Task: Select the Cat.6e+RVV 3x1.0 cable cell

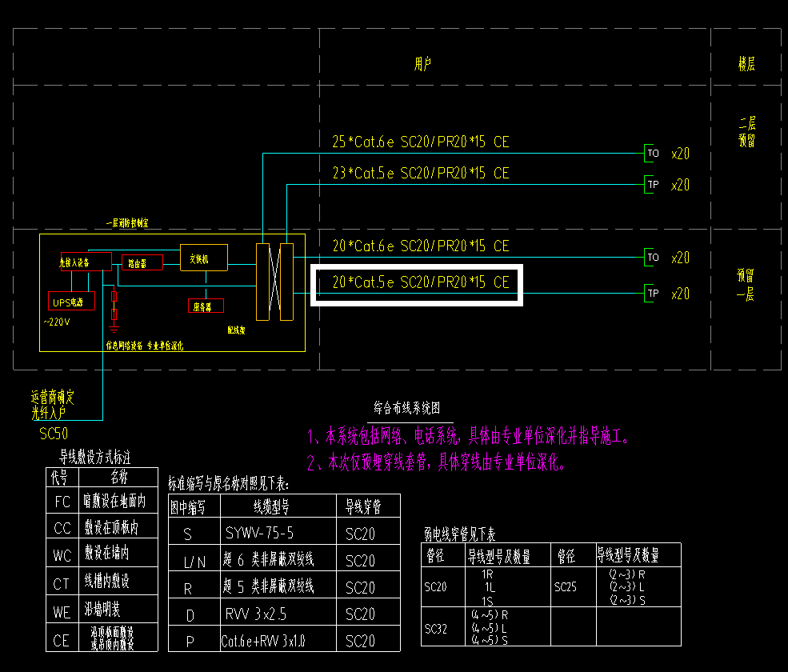Action: [x=278, y=640]
